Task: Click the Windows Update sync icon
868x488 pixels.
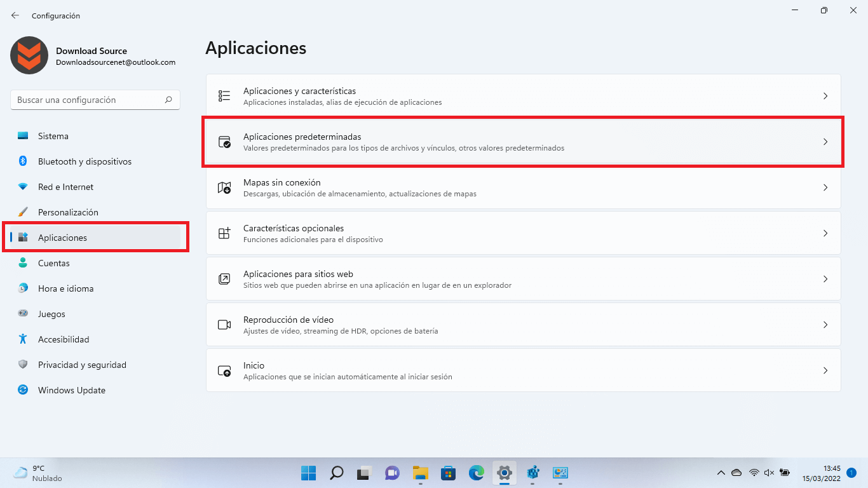Action: click(x=23, y=390)
